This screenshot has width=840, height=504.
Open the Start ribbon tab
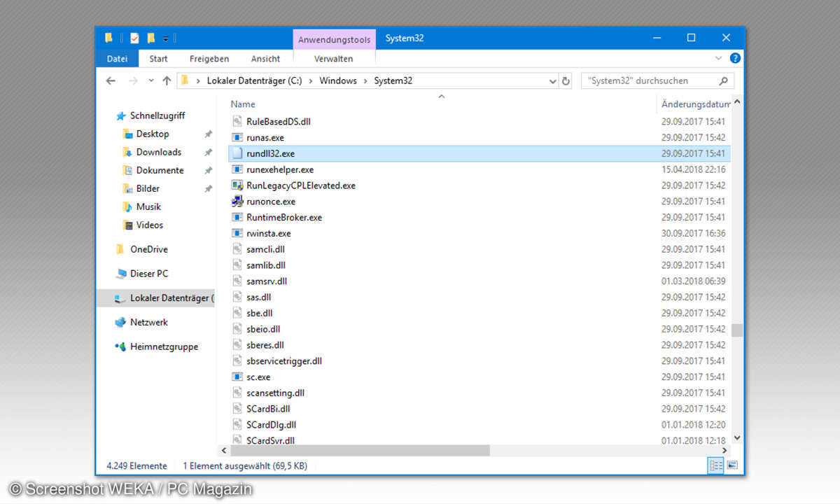[158, 59]
